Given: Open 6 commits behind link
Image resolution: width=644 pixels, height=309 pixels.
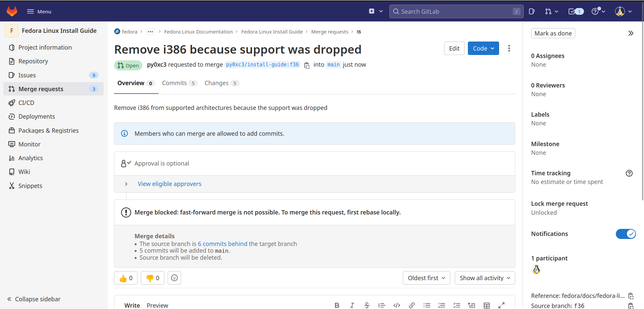Looking at the screenshot, I should tap(222, 244).
